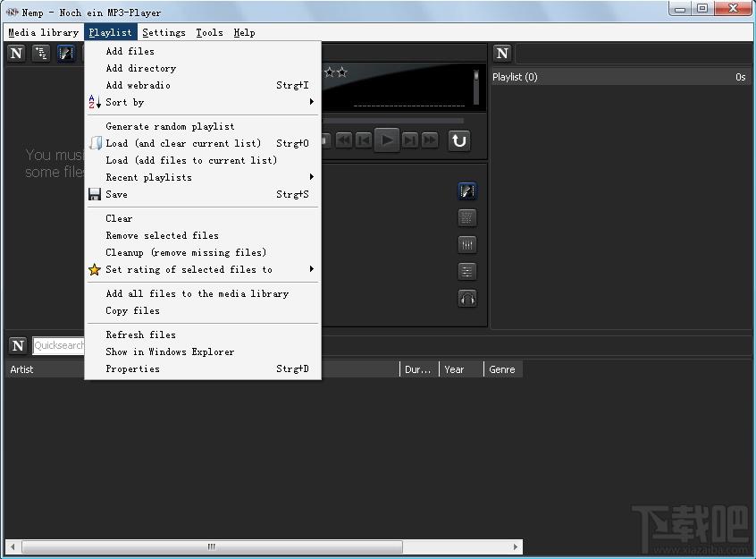Sort by the Year column header
This screenshot has width=756, height=559.
[x=461, y=369]
